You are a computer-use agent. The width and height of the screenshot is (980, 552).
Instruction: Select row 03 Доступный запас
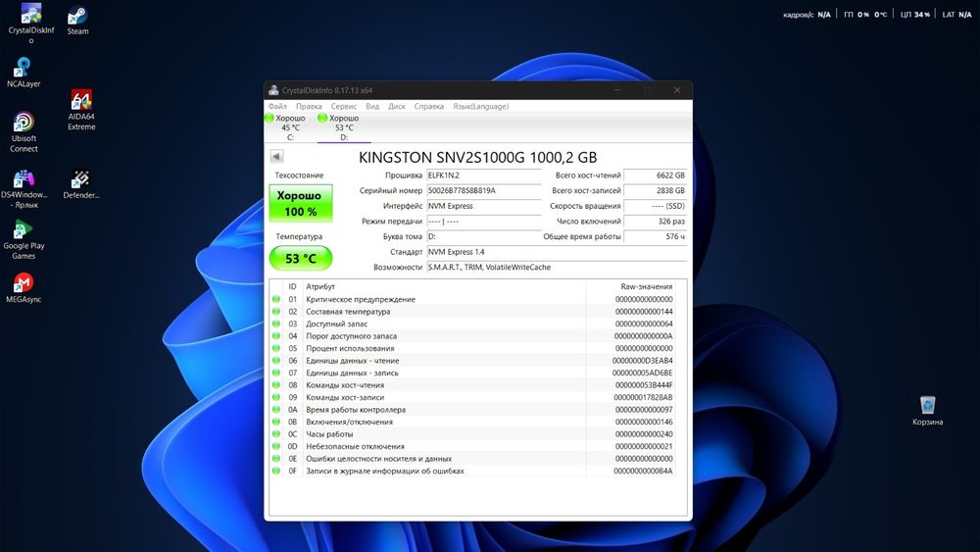coord(473,324)
